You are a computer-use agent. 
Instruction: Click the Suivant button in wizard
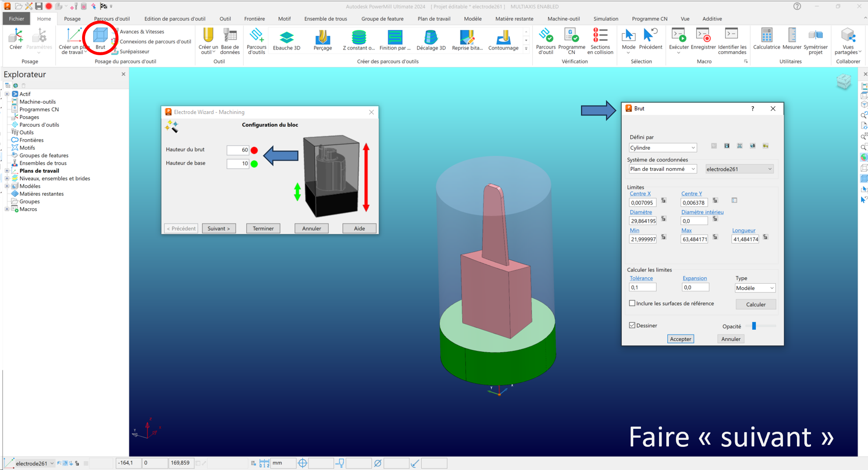(219, 228)
